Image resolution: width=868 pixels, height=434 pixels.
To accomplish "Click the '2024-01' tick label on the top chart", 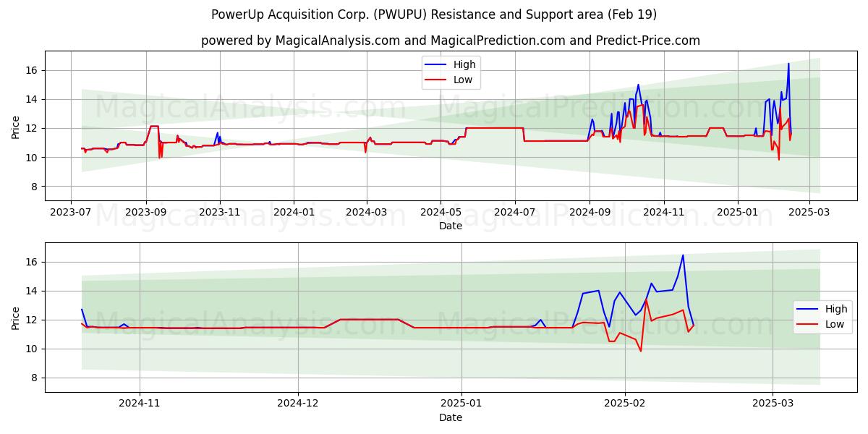I will [294, 212].
